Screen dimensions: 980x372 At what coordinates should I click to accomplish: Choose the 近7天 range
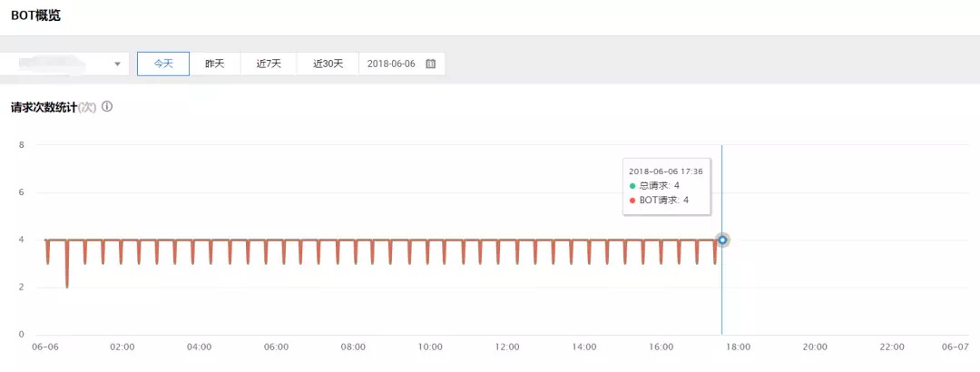click(x=269, y=64)
